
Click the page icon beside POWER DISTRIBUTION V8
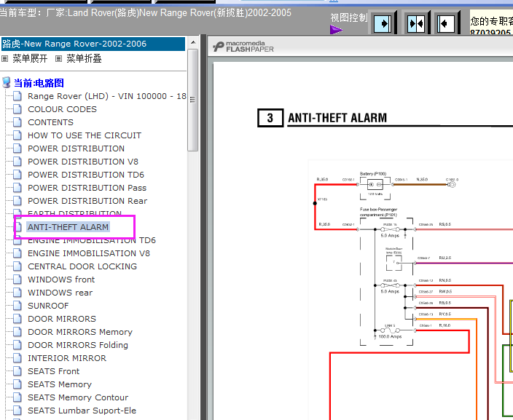tap(17, 161)
